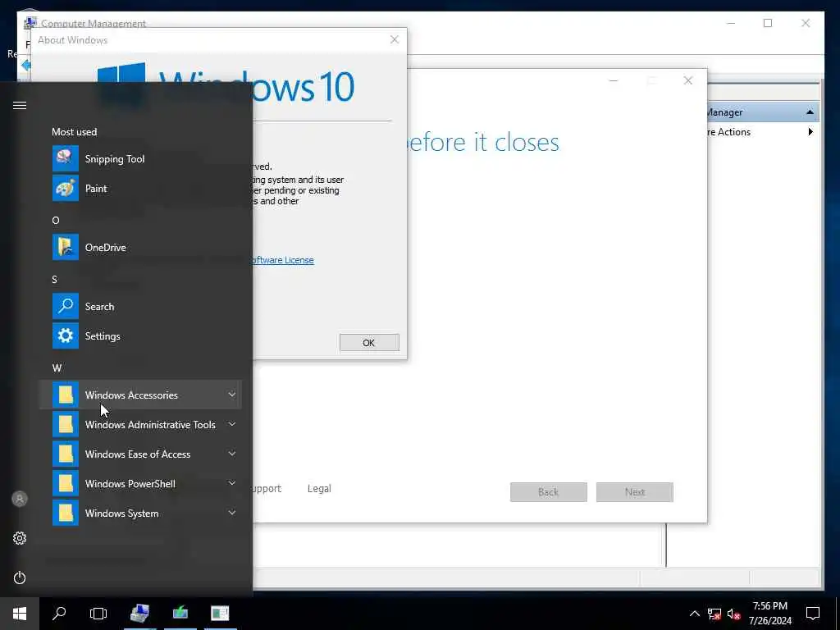Click the Windows Accessories folder icon
This screenshot has width=840, height=630.
point(66,395)
